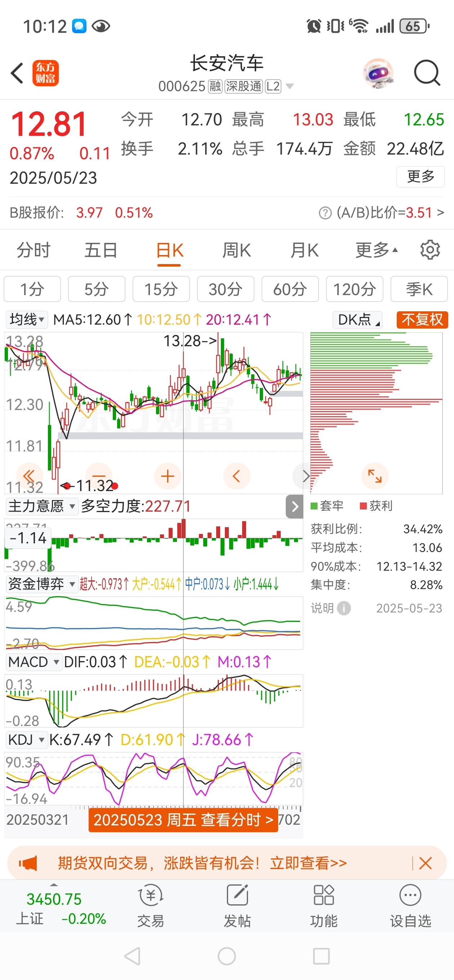Select the 30分 period button
Screen dimensions: 454x980
tap(226, 289)
